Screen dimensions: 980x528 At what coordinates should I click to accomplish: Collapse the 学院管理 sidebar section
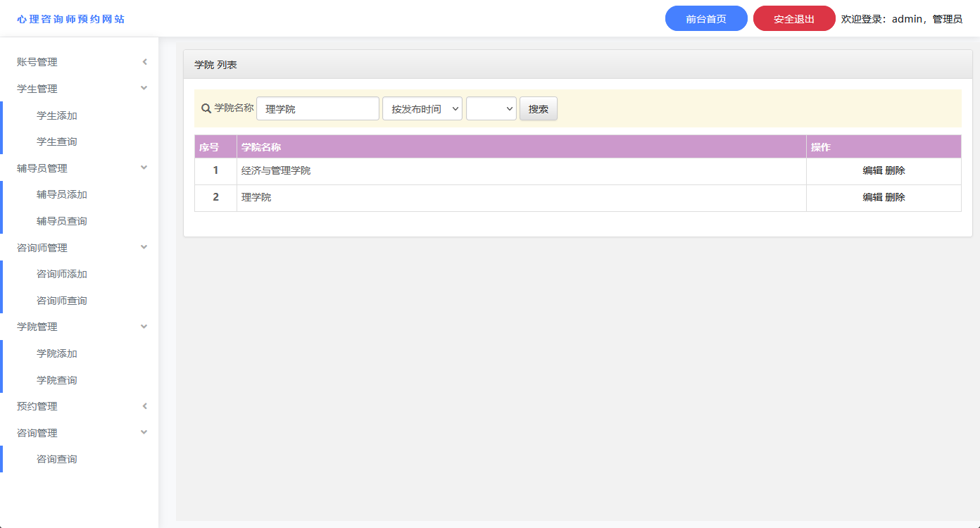coord(80,327)
